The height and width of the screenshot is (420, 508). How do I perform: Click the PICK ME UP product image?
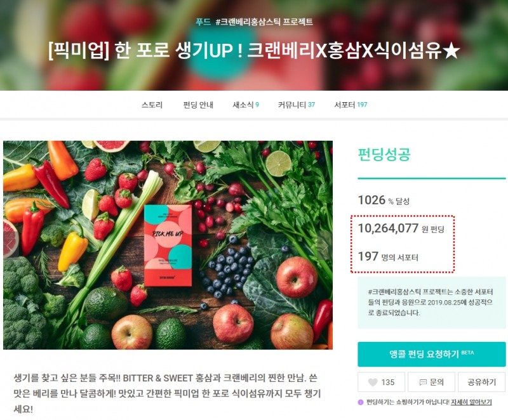tap(168, 245)
